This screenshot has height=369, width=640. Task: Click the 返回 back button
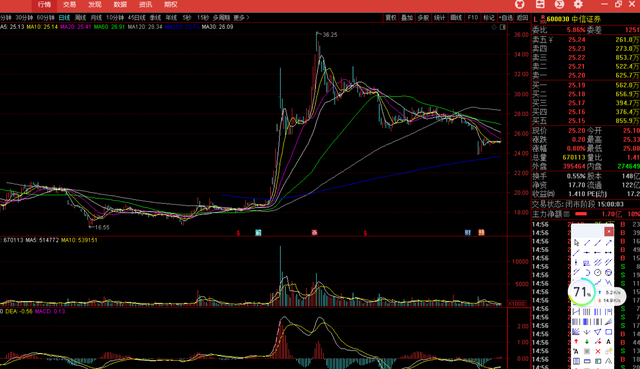[522, 18]
